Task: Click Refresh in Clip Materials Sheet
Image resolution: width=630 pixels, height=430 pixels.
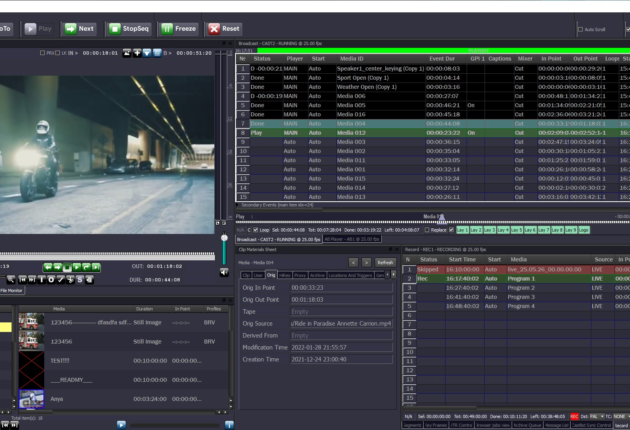Action: [385, 262]
